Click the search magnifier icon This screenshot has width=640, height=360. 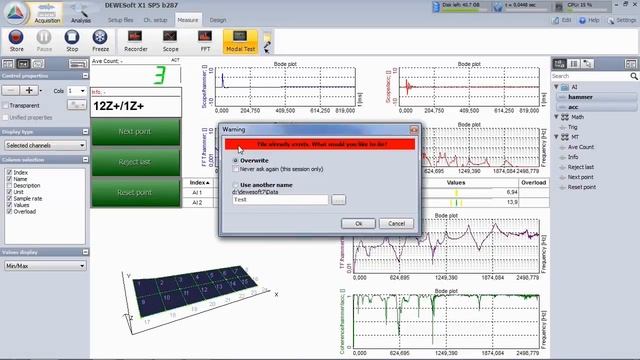(x=633, y=76)
